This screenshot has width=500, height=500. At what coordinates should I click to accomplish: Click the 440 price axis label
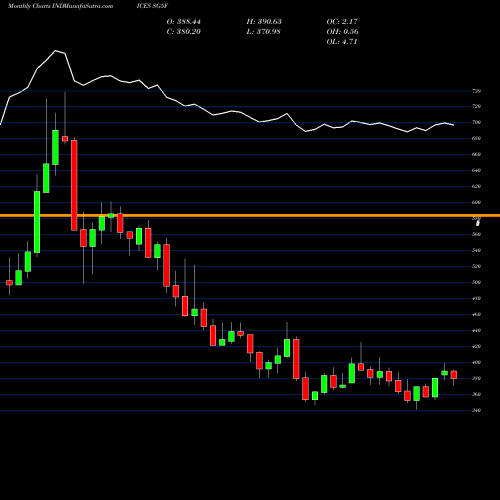477,330
